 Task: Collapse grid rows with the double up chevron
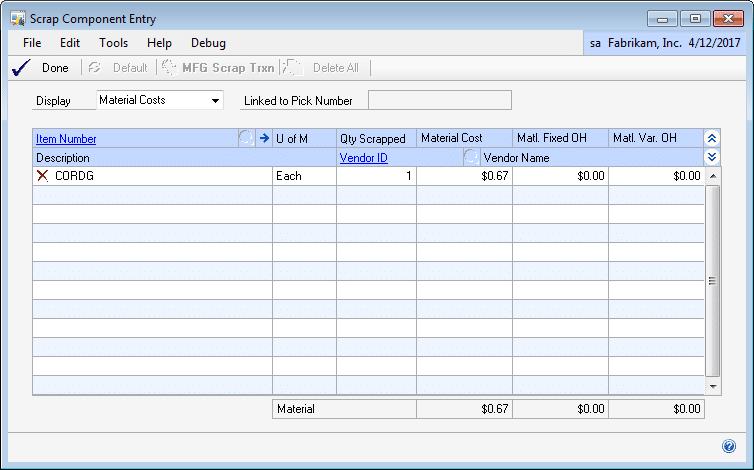pos(712,139)
